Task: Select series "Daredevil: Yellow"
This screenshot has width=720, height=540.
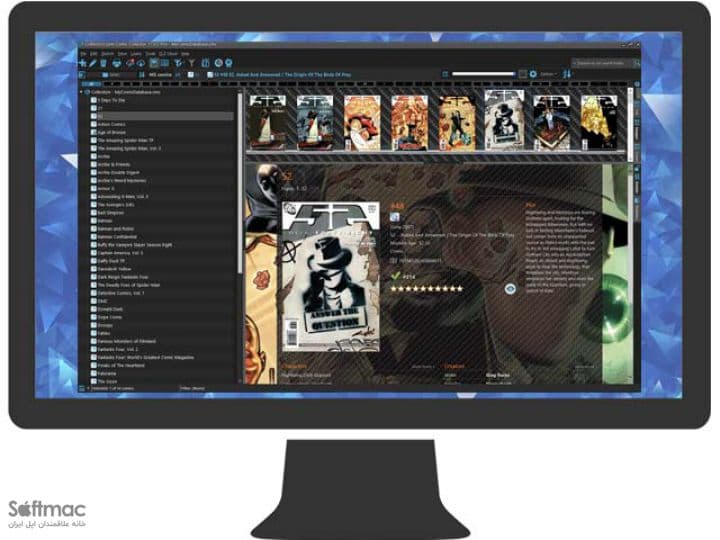Action: (114, 269)
